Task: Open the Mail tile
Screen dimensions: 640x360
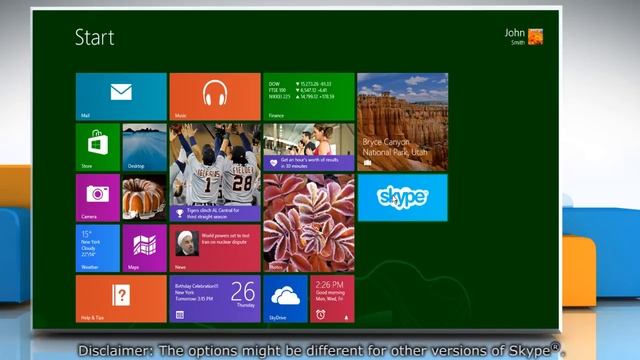Action: (x=121, y=97)
